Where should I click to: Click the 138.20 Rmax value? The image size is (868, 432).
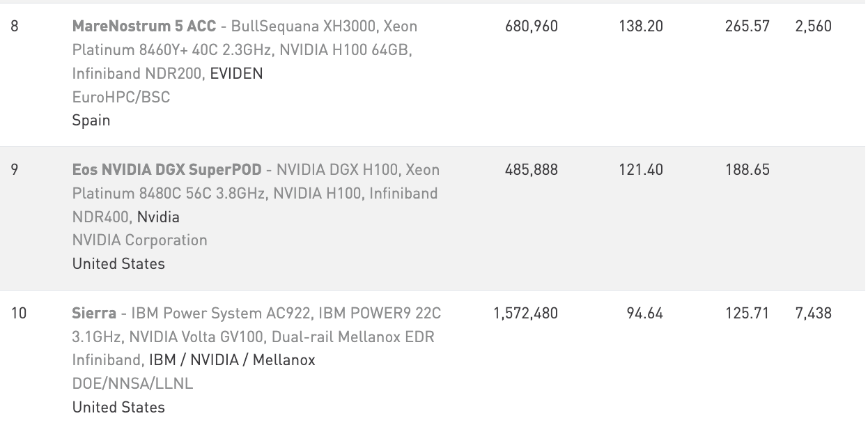coord(641,26)
